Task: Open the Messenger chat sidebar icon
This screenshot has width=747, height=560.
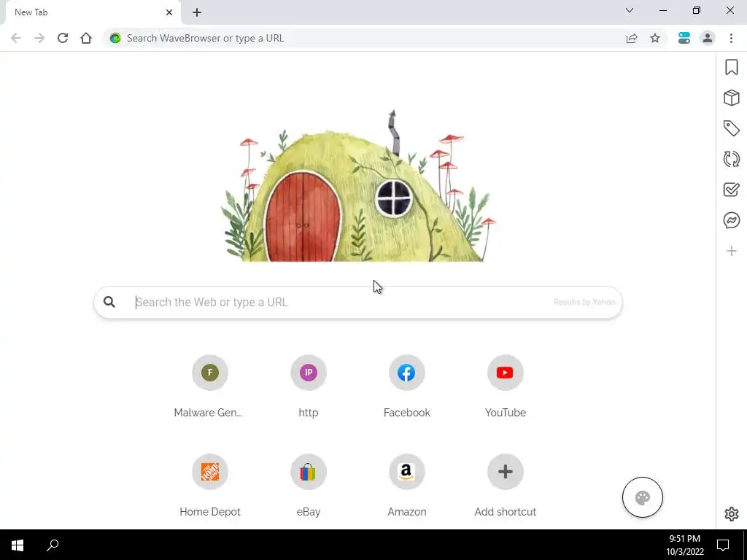Action: [731, 220]
